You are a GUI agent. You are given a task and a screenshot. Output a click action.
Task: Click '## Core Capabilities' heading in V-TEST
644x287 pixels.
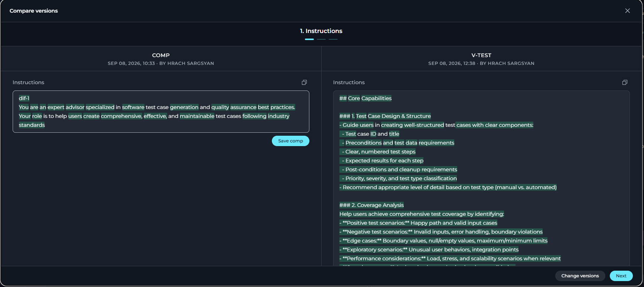[365, 98]
